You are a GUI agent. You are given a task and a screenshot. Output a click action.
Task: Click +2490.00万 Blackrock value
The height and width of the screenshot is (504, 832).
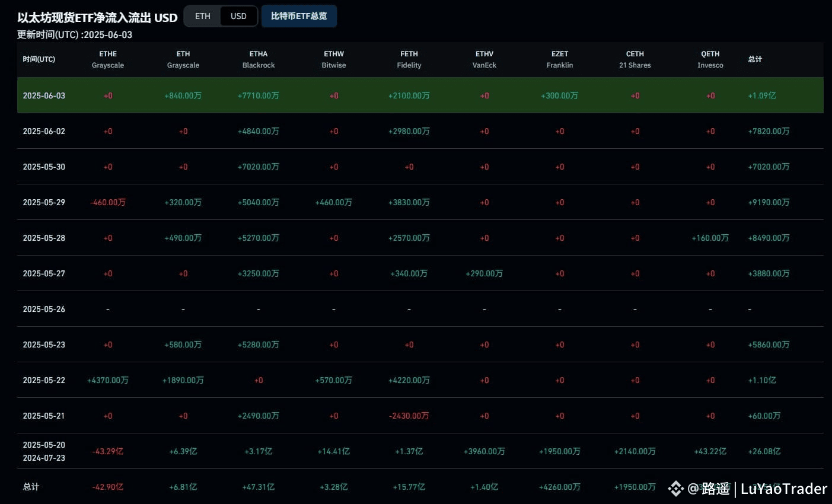coord(259,416)
